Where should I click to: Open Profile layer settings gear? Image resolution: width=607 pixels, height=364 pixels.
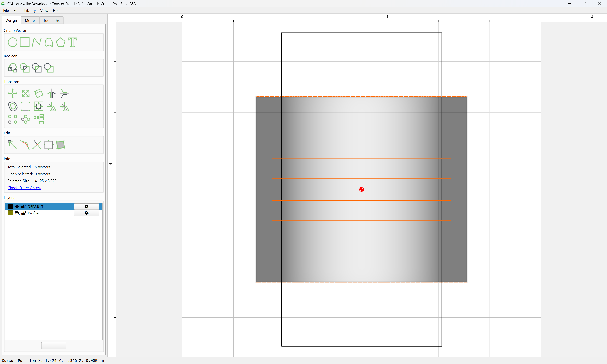(x=87, y=213)
